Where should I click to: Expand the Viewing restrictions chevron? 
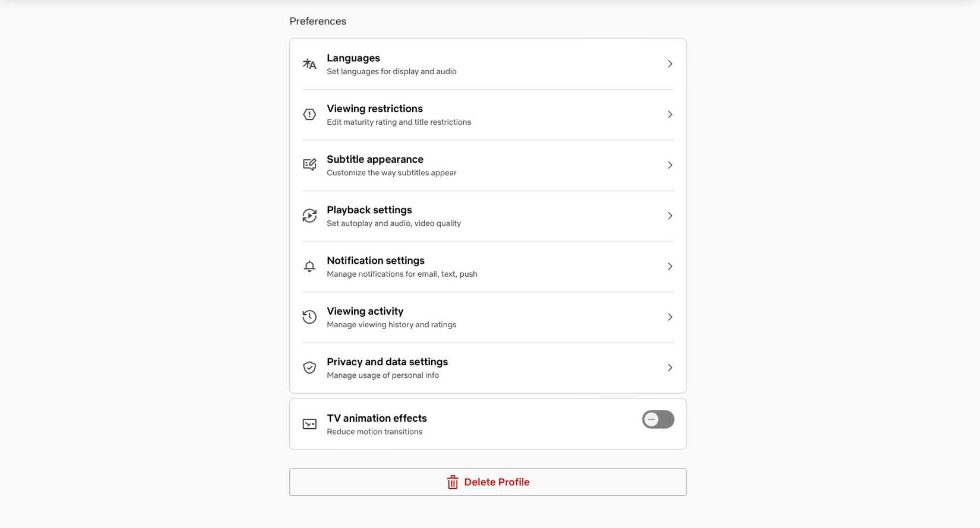coord(670,114)
